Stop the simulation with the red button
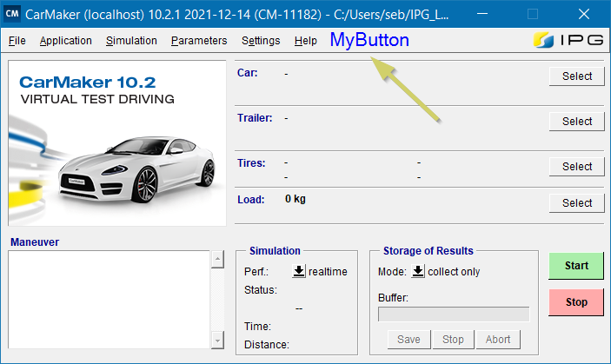Screen dimensions: 611x364 tap(576, 302)
